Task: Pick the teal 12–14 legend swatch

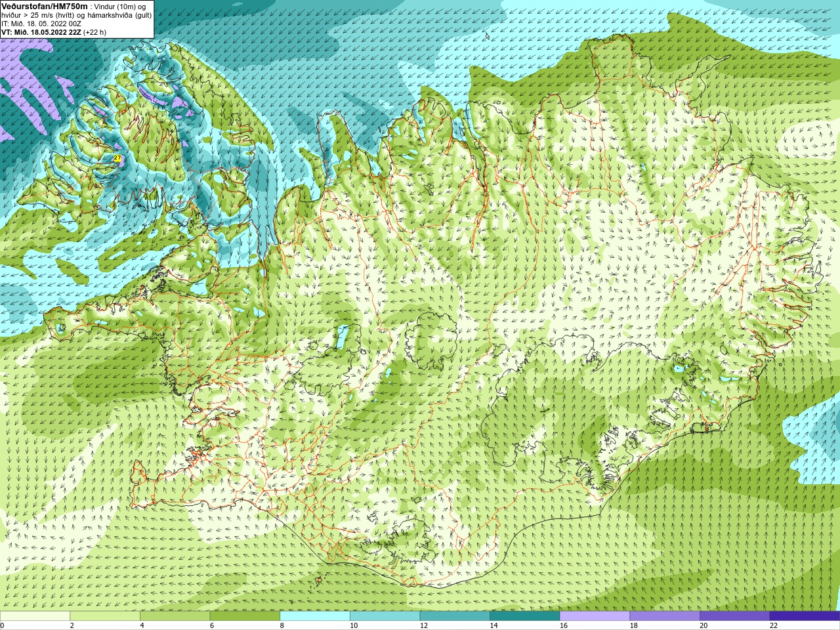Action: [x=455, y=616]
